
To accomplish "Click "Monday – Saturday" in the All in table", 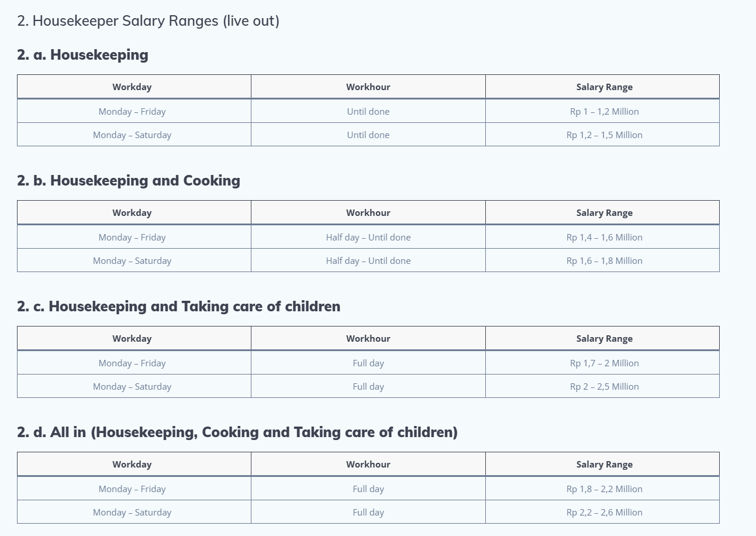I will [x=132, y=513].
